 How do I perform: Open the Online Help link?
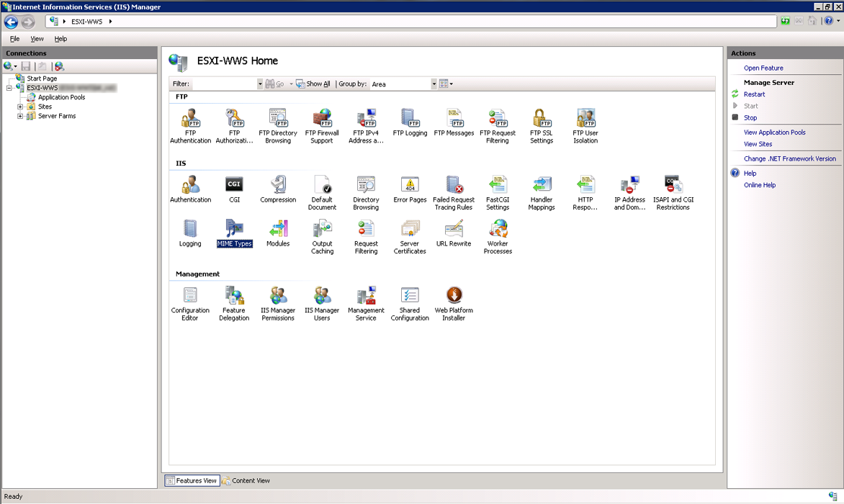[760, 185]
